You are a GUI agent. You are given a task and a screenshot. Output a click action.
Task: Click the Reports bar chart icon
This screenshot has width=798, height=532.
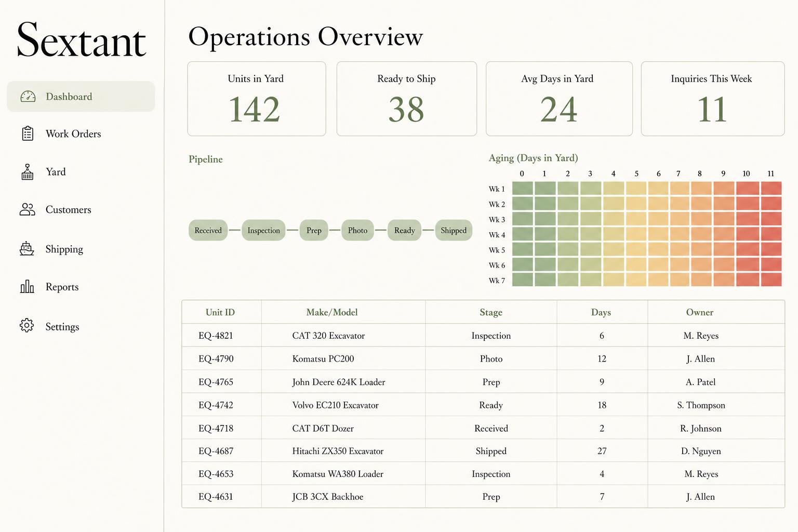(x=27, y=286)
